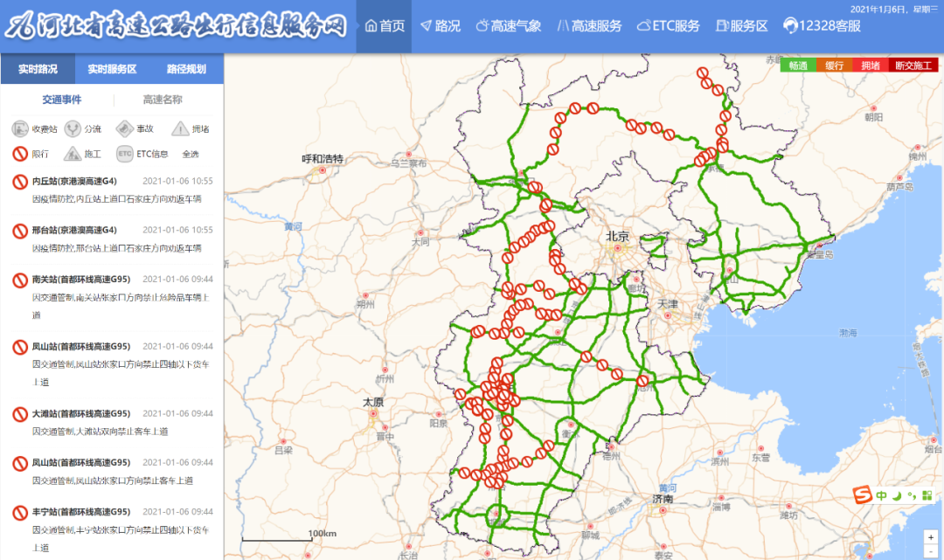The image size is (944, 560).
Task: Click the site logo 河北省高速公路出行信息服务网
Action: [177, 26]
